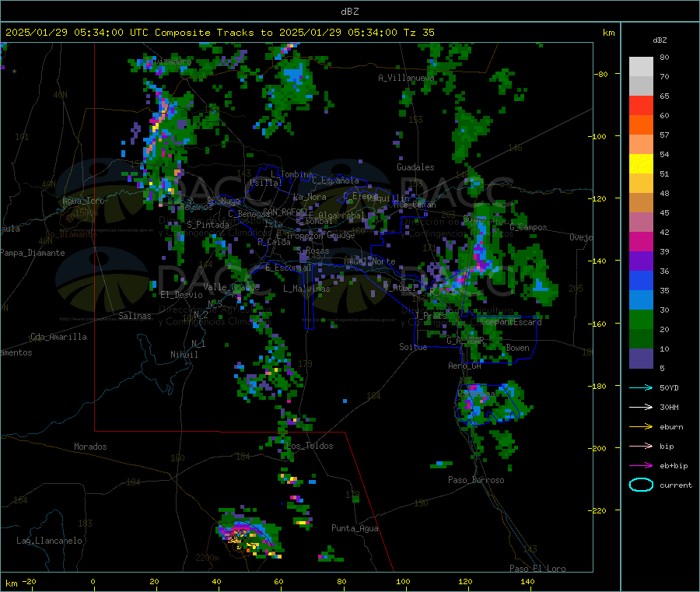Click the 'Salinas' map label
Screen dimensions: 700x592
click(x=135, y=316)
